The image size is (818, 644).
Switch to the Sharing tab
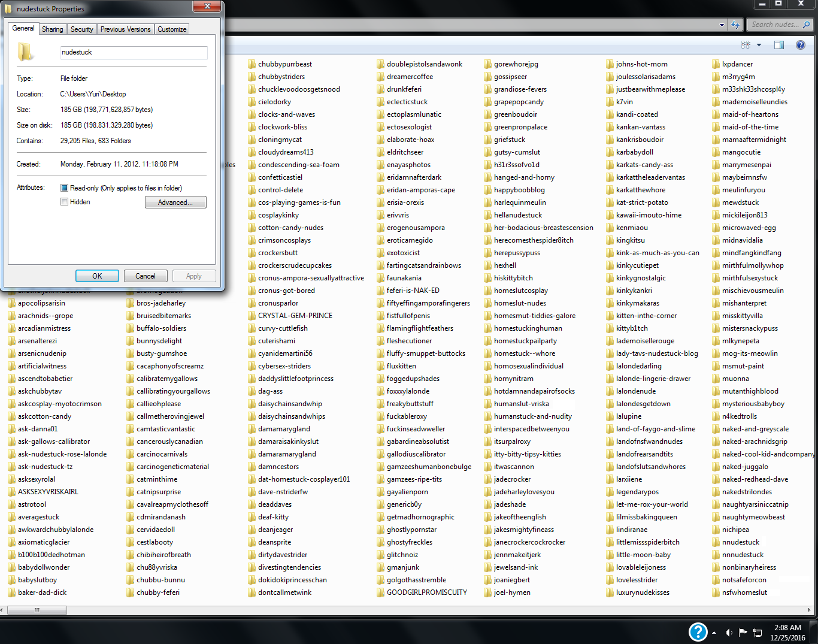(52, 29)
